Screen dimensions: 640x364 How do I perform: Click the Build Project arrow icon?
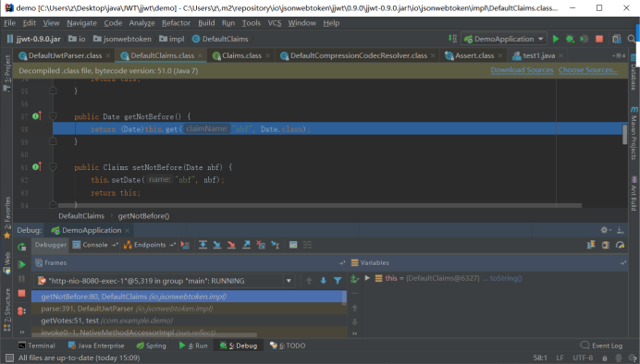pos(452,39)
